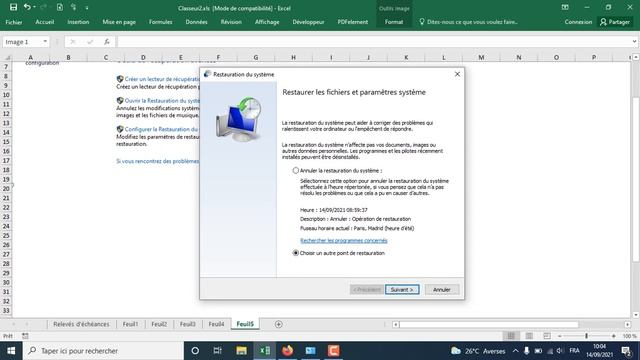
Task: Open the Mise en page tab
Action: click(119, 22)
